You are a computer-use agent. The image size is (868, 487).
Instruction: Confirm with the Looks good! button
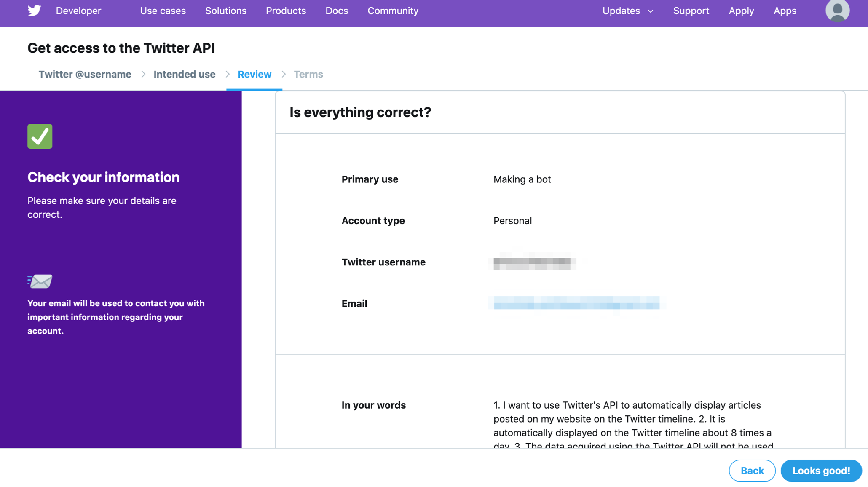821,471
